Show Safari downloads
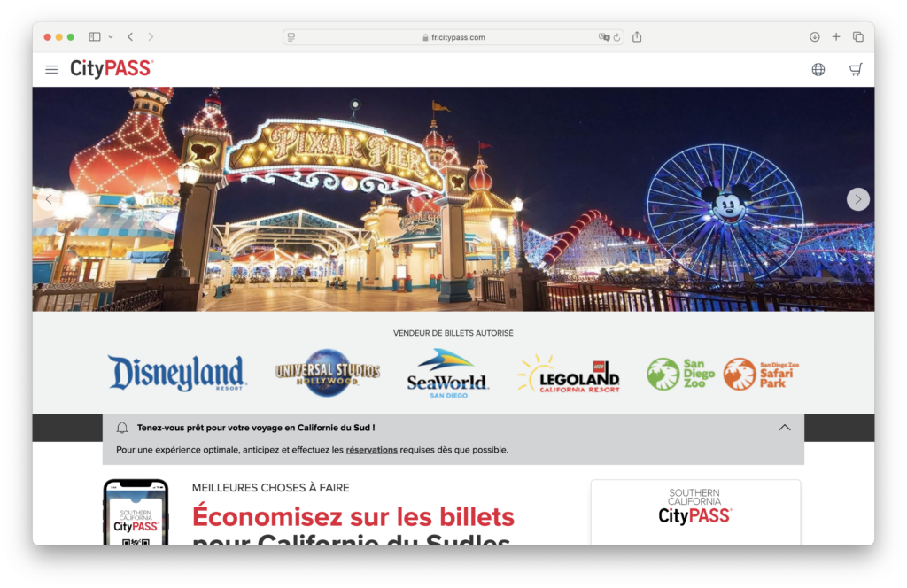The width and height of the screenshot is (907, 588). pyautogui.click(x=815, y=37)
